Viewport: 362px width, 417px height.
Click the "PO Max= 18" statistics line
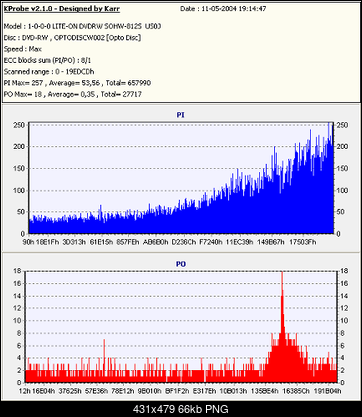click(x=73, y=94)
